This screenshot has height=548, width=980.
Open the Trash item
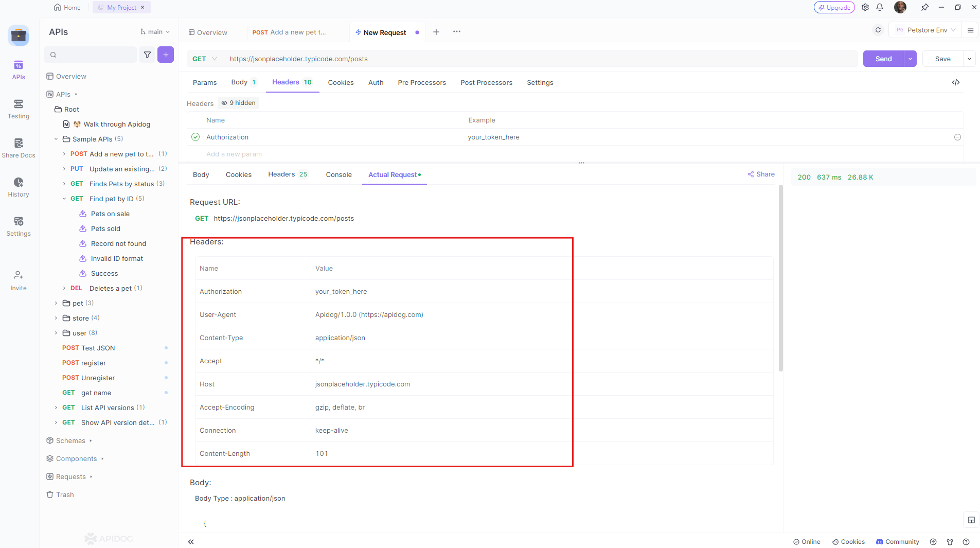[60, 494]
